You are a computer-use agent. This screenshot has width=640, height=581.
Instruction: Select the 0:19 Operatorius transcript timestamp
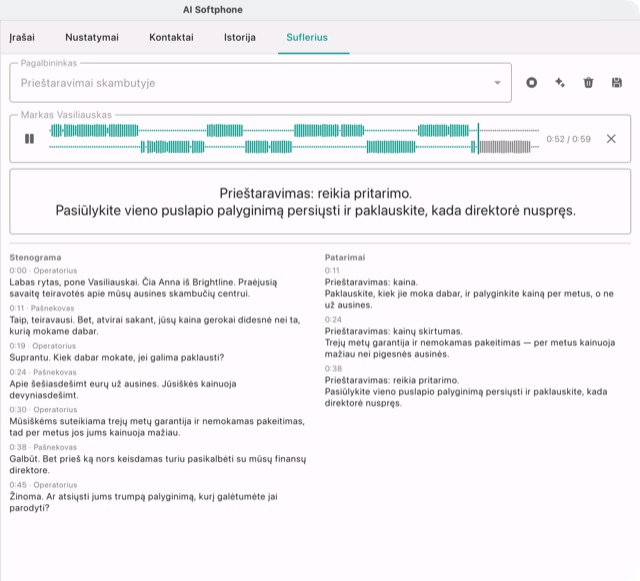coord(42,346)
